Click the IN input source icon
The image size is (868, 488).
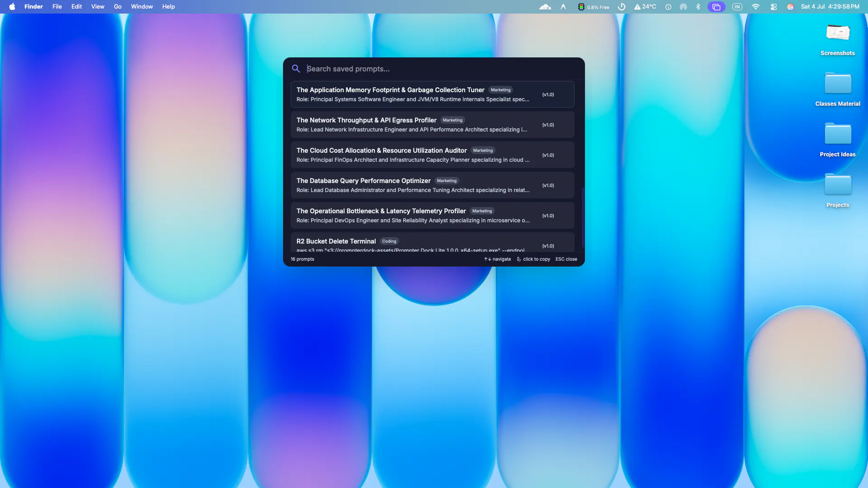[x=737, y=7]
